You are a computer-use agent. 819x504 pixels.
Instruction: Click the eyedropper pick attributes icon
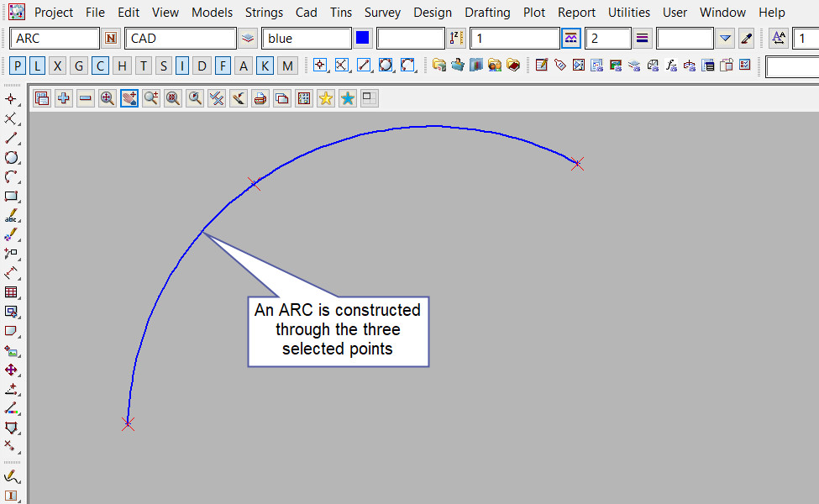tap(745, 39)
